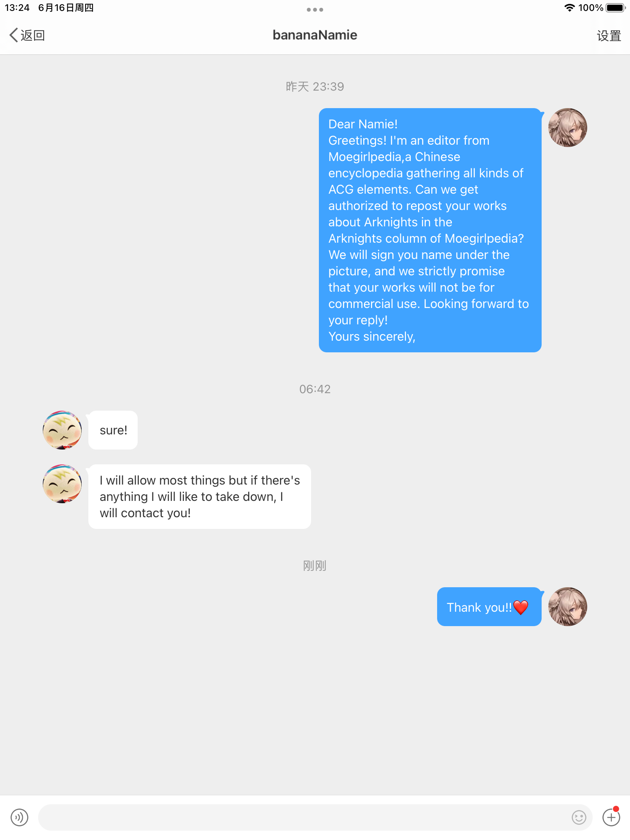Open the emoji picker smiley icon

point(579,817)
